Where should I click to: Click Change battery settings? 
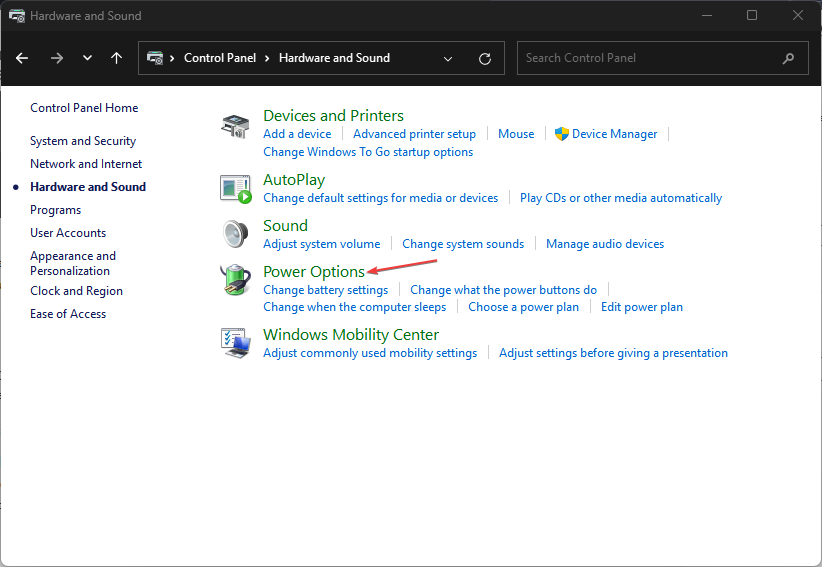coord(326,290)
